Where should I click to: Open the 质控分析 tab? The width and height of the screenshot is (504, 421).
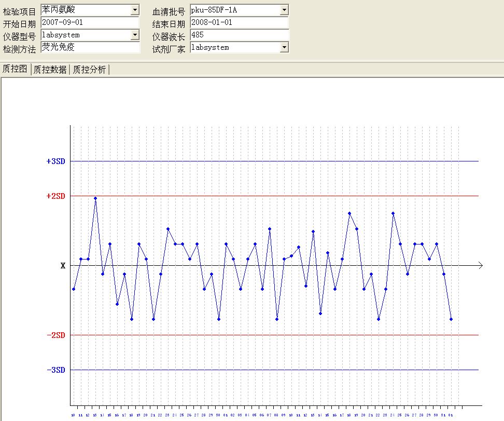point(89,70)
